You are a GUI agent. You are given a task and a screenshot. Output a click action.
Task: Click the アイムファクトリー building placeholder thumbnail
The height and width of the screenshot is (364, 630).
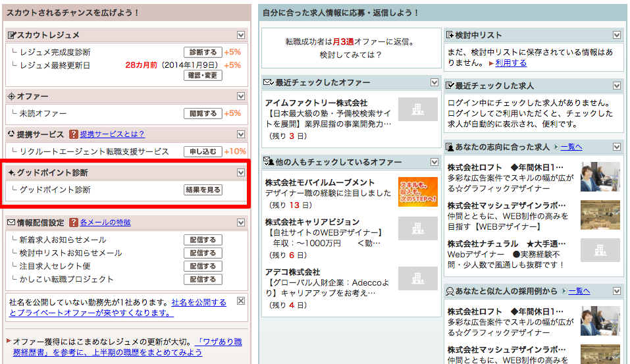click(x=418, y=109)
